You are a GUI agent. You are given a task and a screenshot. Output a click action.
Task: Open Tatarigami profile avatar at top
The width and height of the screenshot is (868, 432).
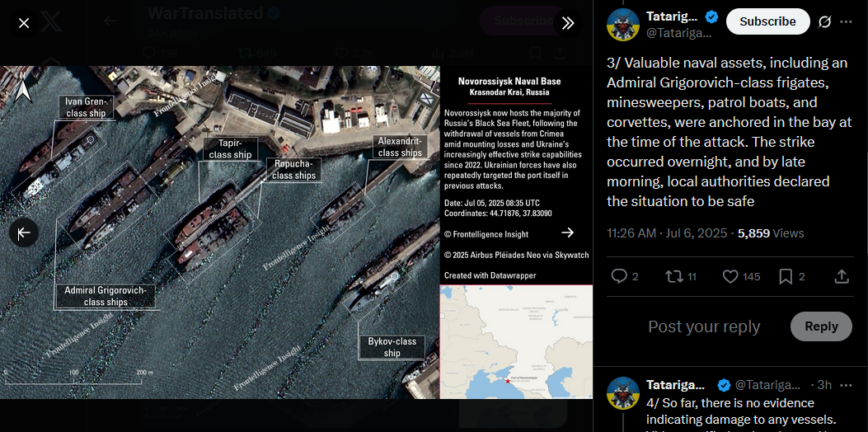623,25
